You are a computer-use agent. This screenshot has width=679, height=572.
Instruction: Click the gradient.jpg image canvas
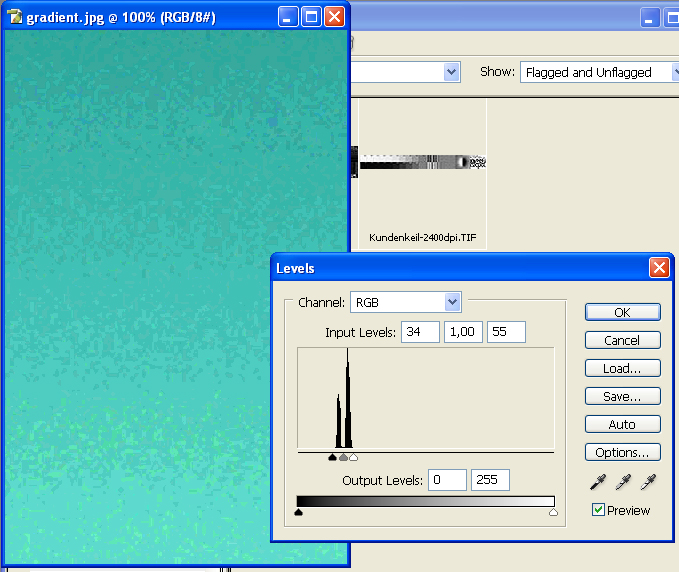[175, 297]
